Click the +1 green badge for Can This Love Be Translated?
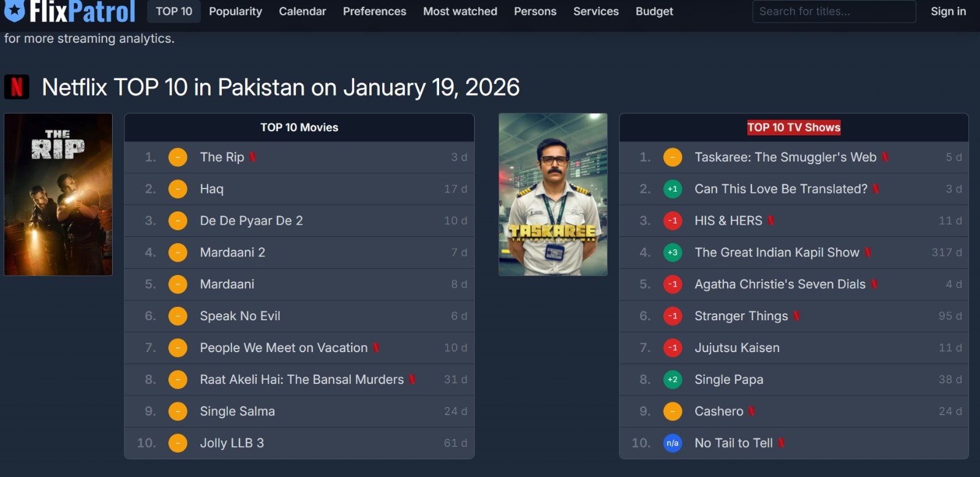 673,189
